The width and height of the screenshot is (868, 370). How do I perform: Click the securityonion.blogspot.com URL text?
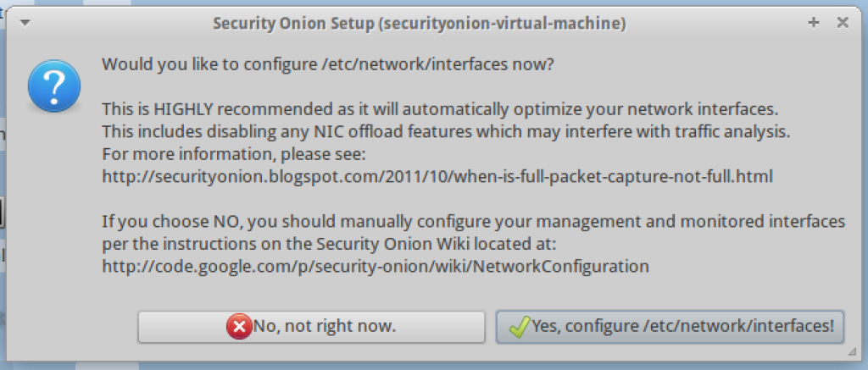437,177
